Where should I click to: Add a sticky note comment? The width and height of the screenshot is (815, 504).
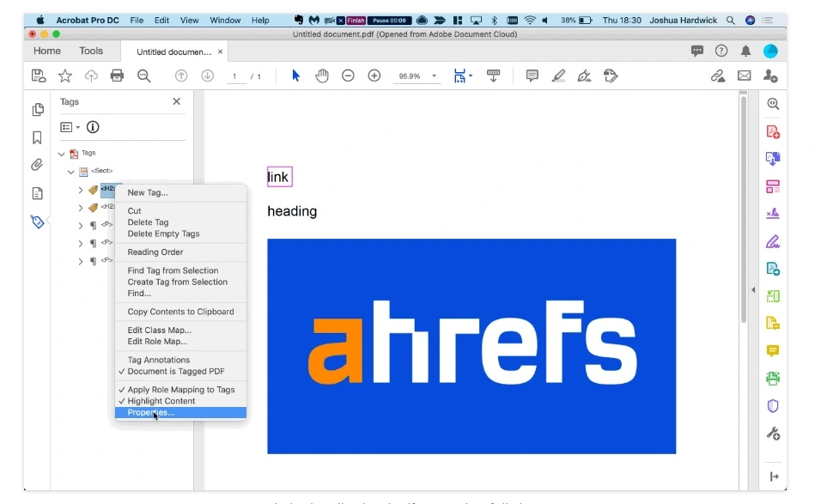click(x=532, y=76)
